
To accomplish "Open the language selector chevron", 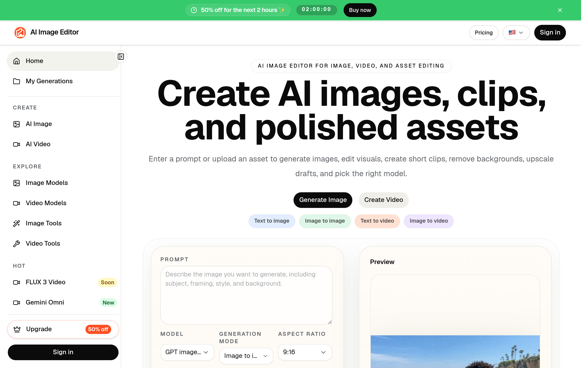I will [x=521, y=33].
